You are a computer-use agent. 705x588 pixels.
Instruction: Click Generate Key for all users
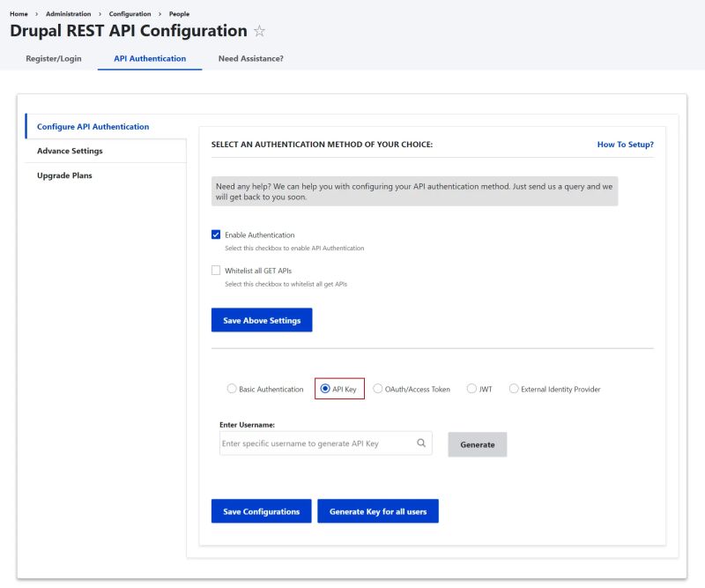tap(378, 511)
